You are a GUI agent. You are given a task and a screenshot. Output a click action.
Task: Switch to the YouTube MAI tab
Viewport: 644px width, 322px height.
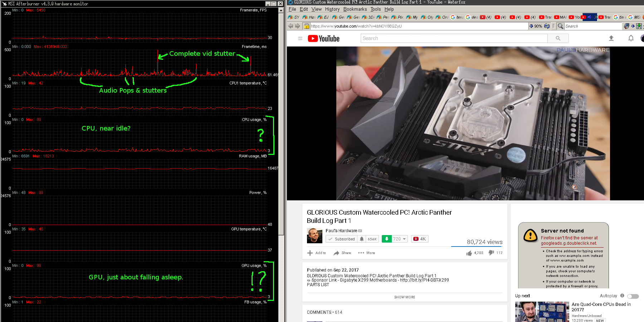tap(560, 17)
